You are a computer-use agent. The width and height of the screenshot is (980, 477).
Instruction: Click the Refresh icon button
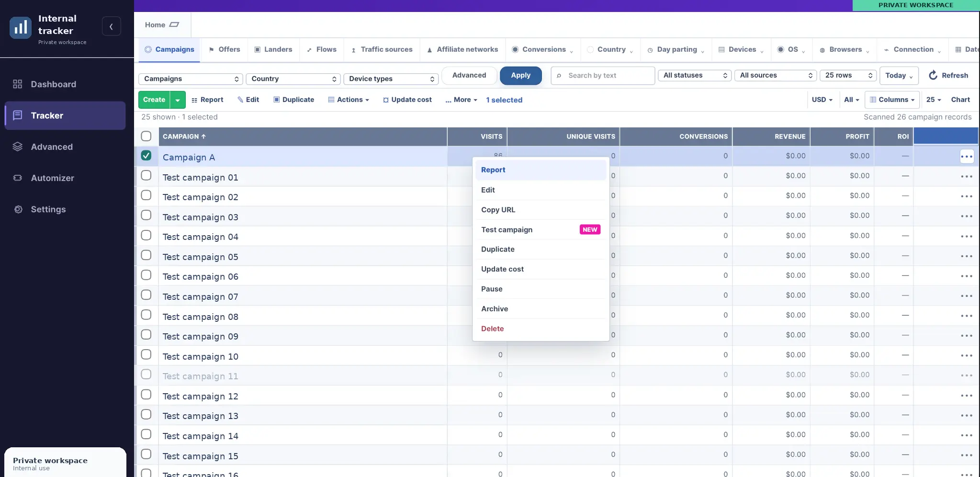point(933,75)
